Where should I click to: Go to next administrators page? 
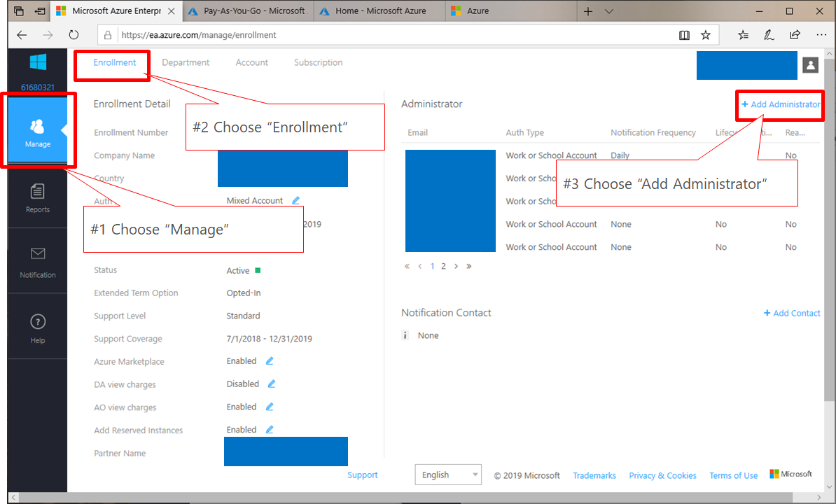(456, 267)
